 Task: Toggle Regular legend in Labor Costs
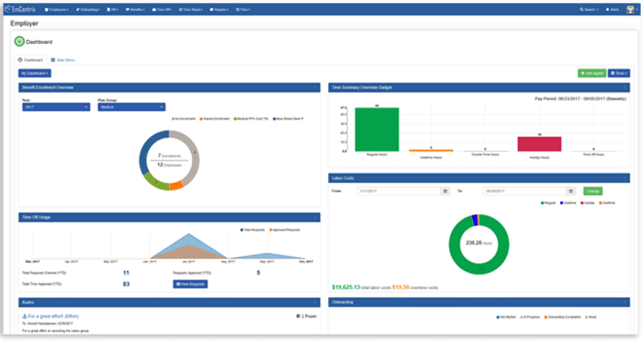548,202
